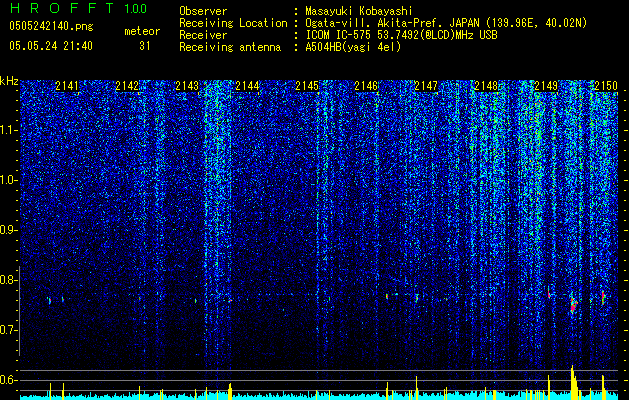The height and width of the screenshot is (400, 629).
Task: Click the 2142 time marker
Action: click(127, 86)
